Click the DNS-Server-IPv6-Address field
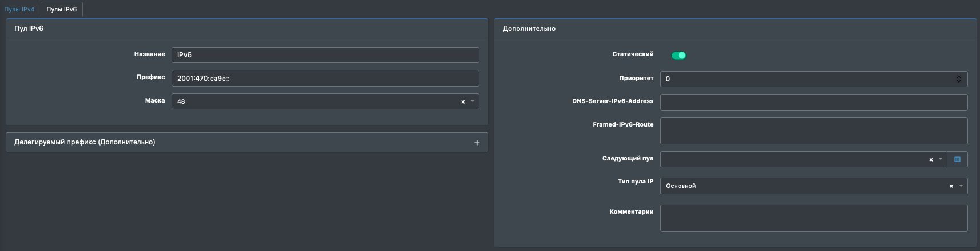Image resolution: width=980 pixels, height=251 pixels. pos(814,102)
